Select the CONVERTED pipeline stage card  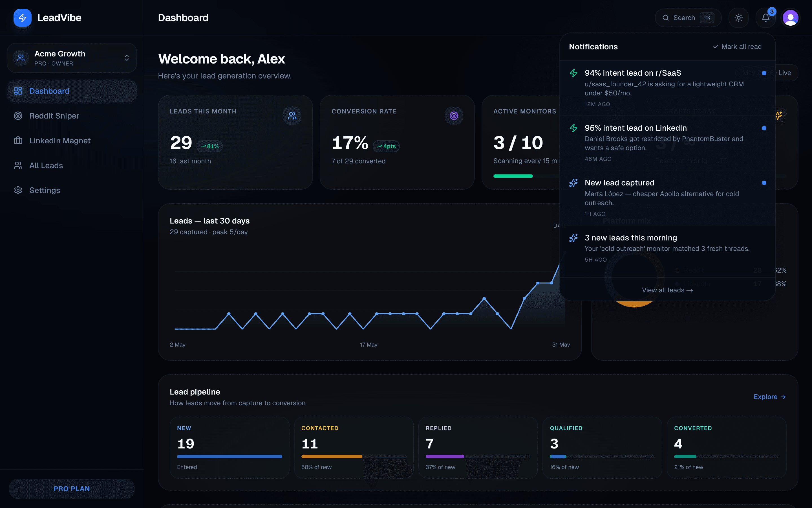click(727, 448)
